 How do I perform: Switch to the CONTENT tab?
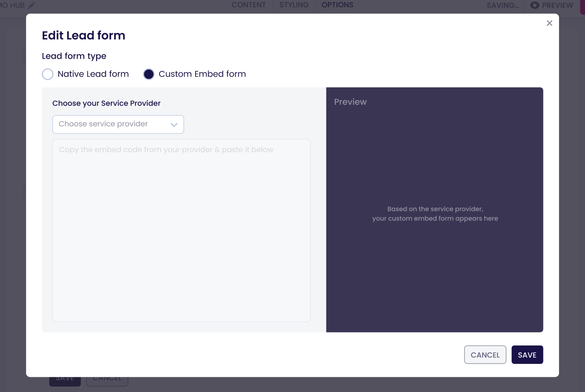click(248, 5)
